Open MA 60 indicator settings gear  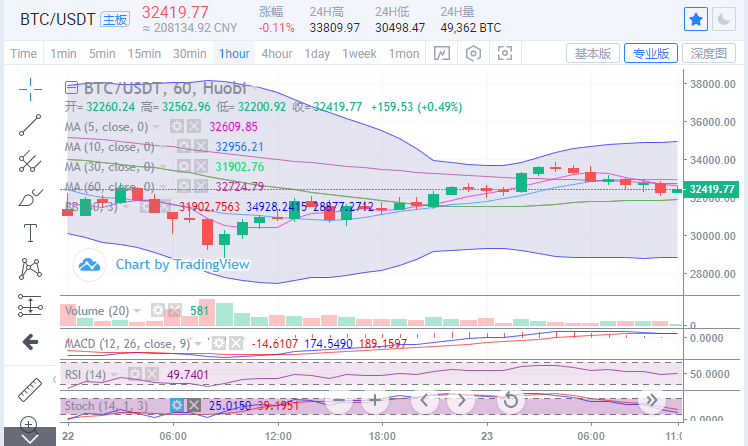[184, 186]
